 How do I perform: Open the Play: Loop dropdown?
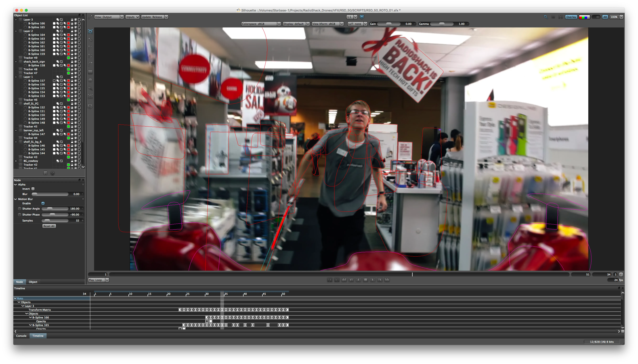click(98, 280)
